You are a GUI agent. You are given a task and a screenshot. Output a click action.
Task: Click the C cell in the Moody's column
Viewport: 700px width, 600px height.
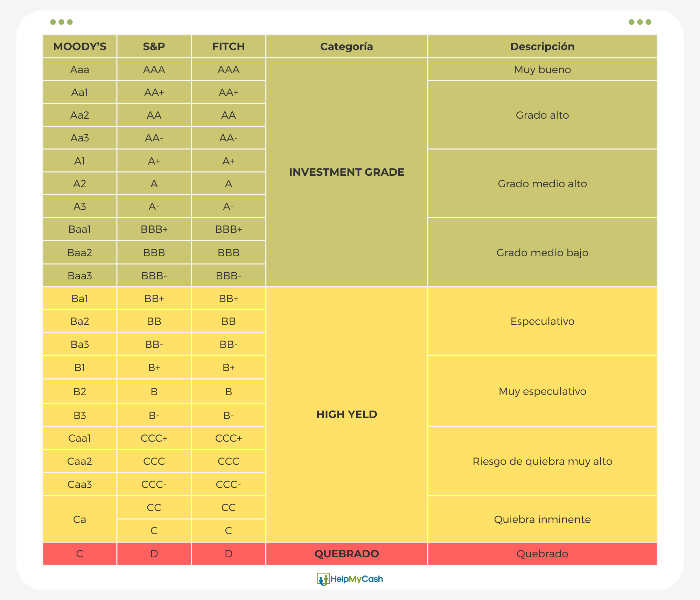coord(80,553)
